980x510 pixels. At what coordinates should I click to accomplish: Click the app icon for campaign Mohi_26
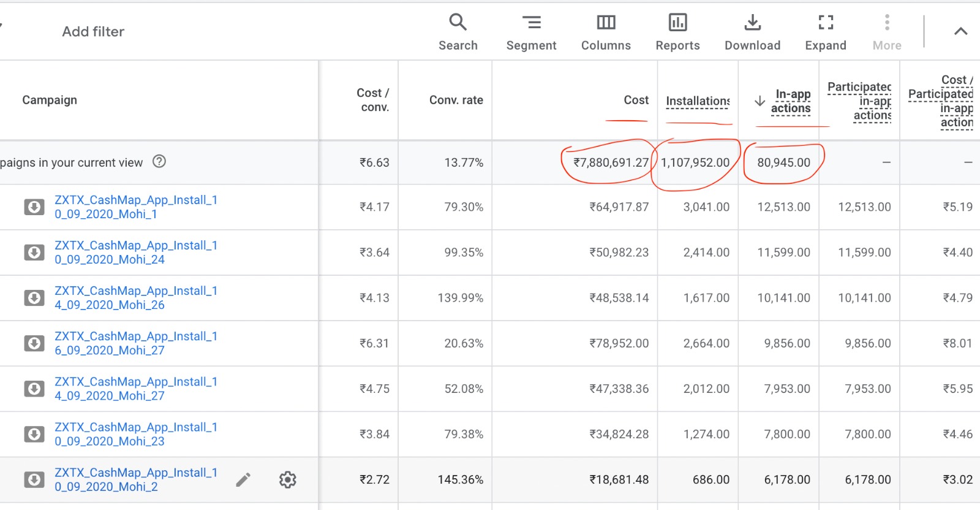tap(34, 298)
